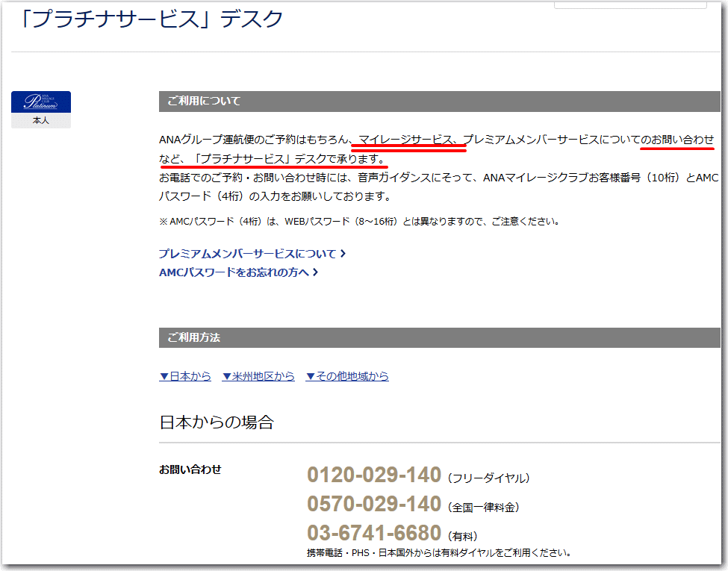
Task: Click the phone number 03-6741-6680
Action: click(374, 533)
